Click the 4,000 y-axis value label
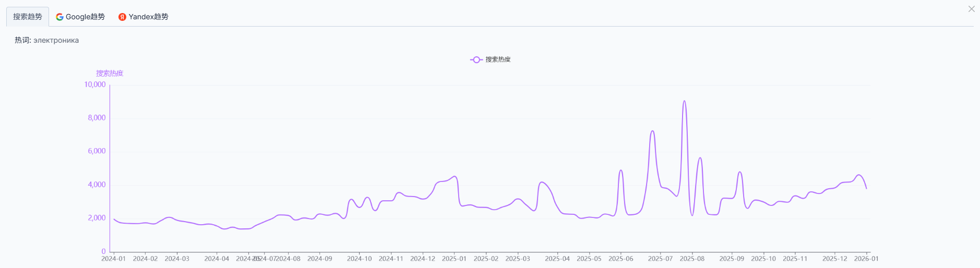This screenshot has height=268, width=980. [96, 185]
